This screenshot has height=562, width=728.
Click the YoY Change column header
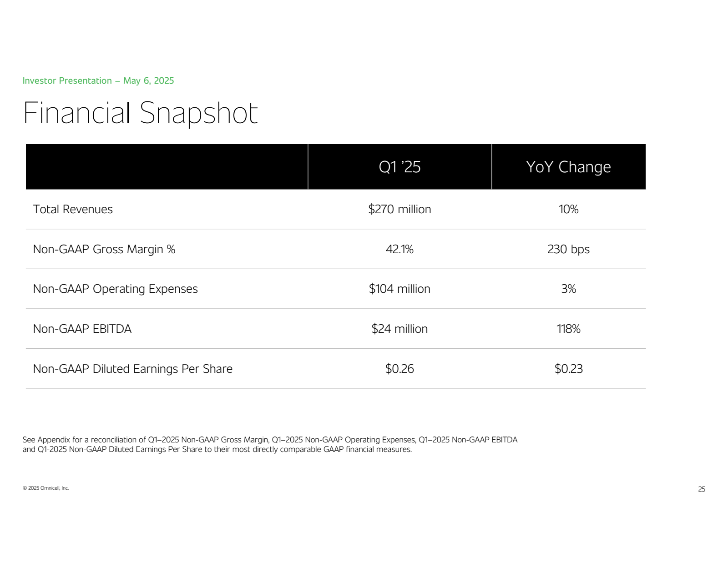(568, 167)
